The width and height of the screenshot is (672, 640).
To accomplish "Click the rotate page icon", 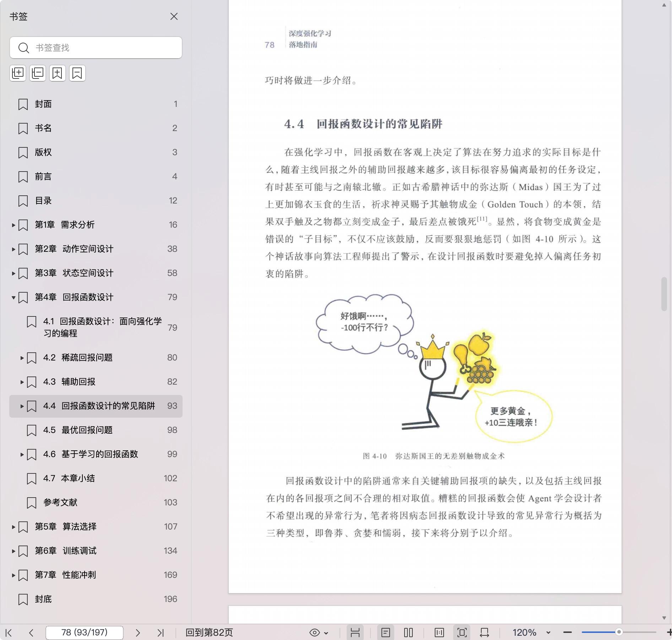I will (x=484, y=633).
